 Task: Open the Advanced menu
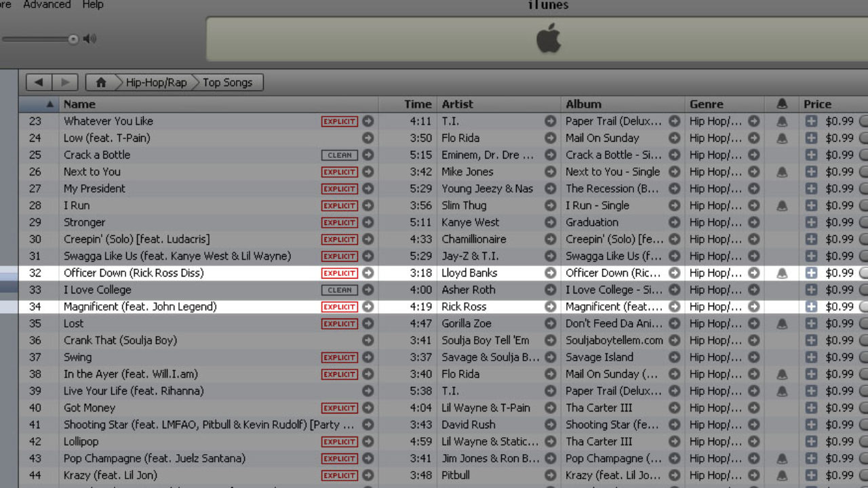(x=46, y=5)
